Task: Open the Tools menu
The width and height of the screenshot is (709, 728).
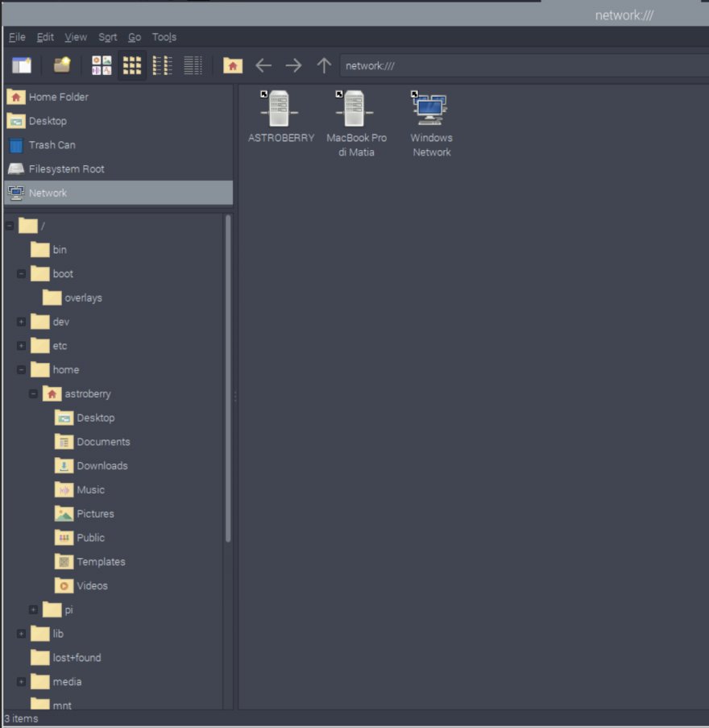Action: point(164,37)
